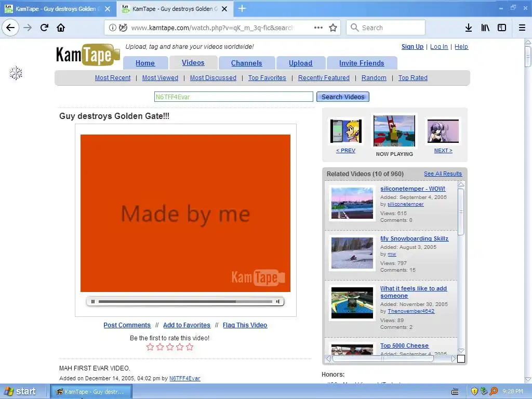Open a new tab with plus icon
This screenshot has height=399, width=532.
(x=242, y=8)
